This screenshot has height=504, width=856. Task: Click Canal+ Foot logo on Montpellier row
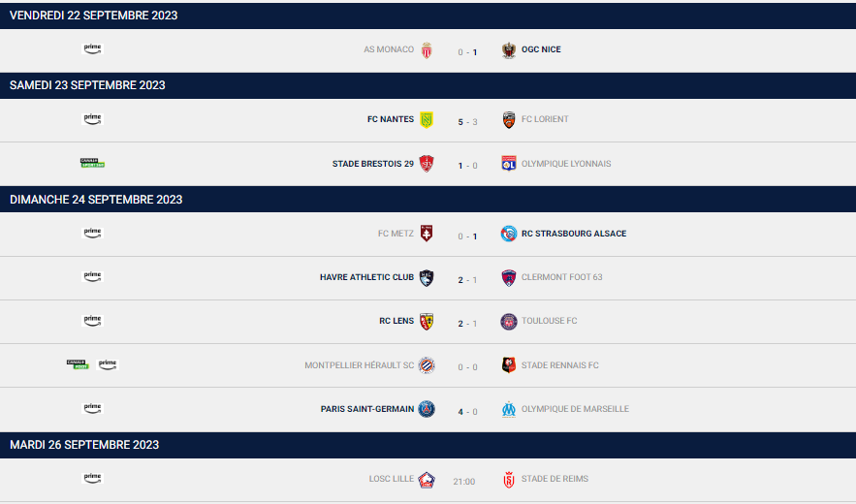78,364
